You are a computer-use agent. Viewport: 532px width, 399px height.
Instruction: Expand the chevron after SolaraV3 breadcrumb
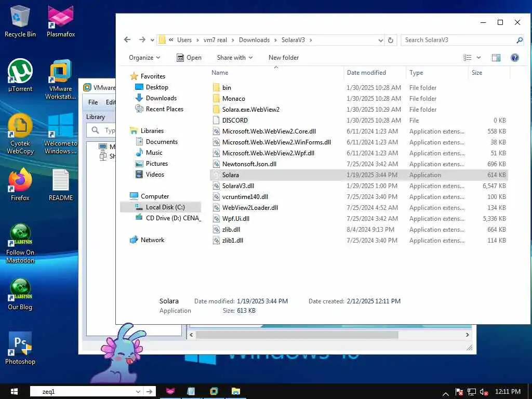(x=311, y=40)
